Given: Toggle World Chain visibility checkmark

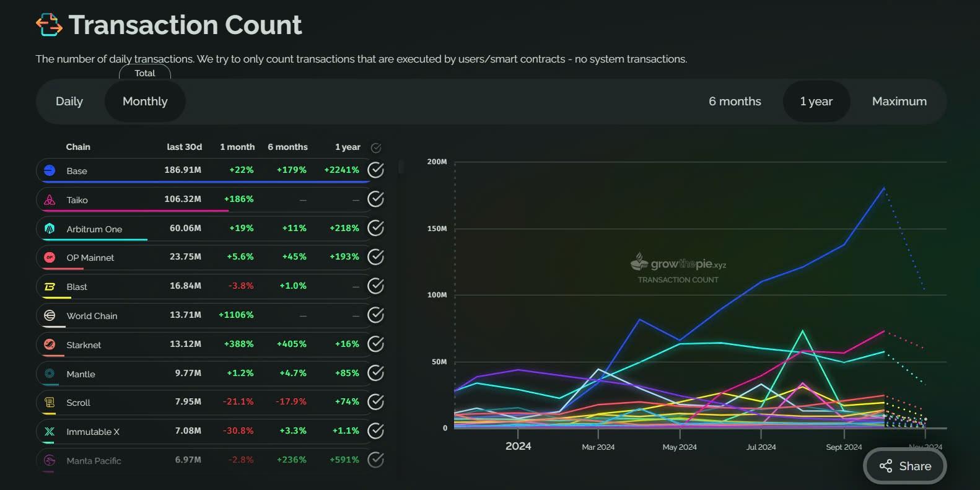Looking at the screenshot, I should click(x=375, y=315).
